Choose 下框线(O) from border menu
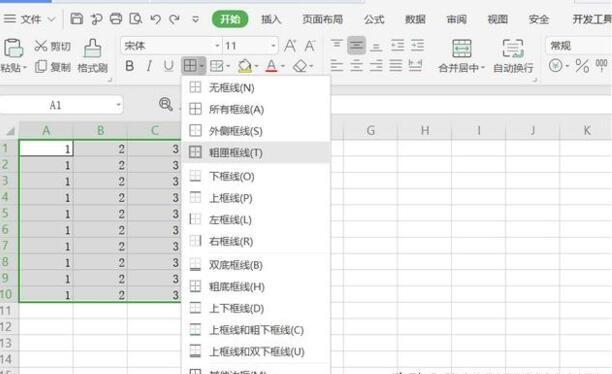 (256, 176)
